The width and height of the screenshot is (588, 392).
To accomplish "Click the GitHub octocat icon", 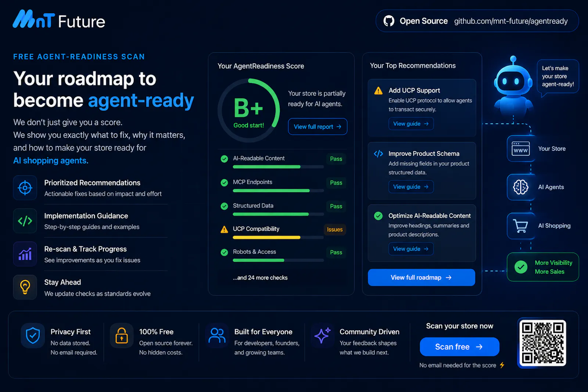I will coord(389,21).
